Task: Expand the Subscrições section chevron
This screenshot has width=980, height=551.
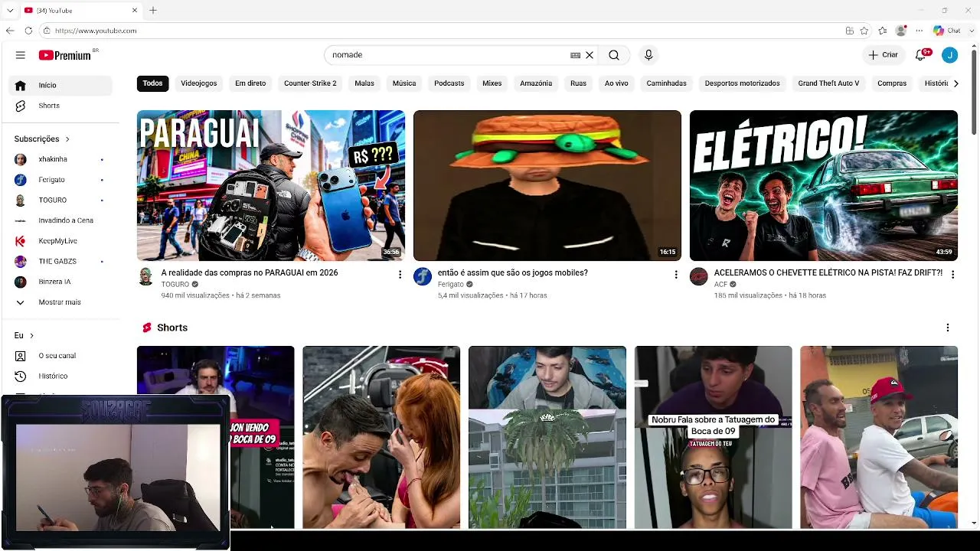Action: (67, 139)
